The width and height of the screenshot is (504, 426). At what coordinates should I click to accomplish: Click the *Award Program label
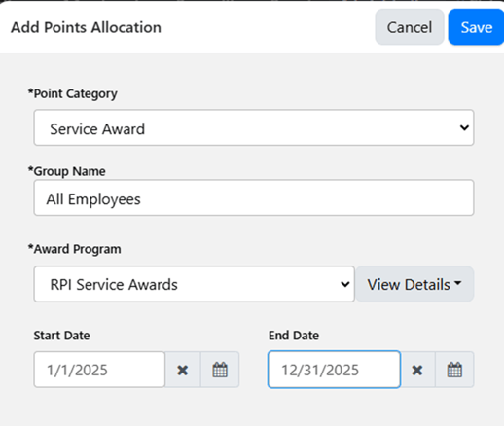(75, 249)
